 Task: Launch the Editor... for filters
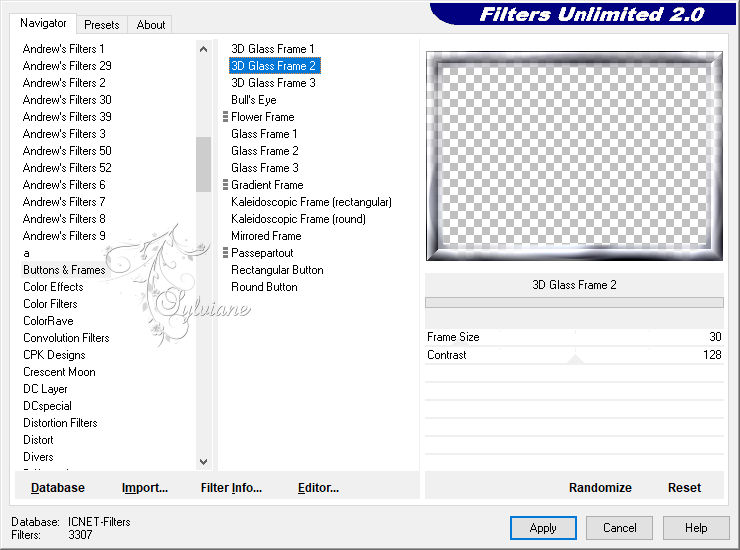318,488
